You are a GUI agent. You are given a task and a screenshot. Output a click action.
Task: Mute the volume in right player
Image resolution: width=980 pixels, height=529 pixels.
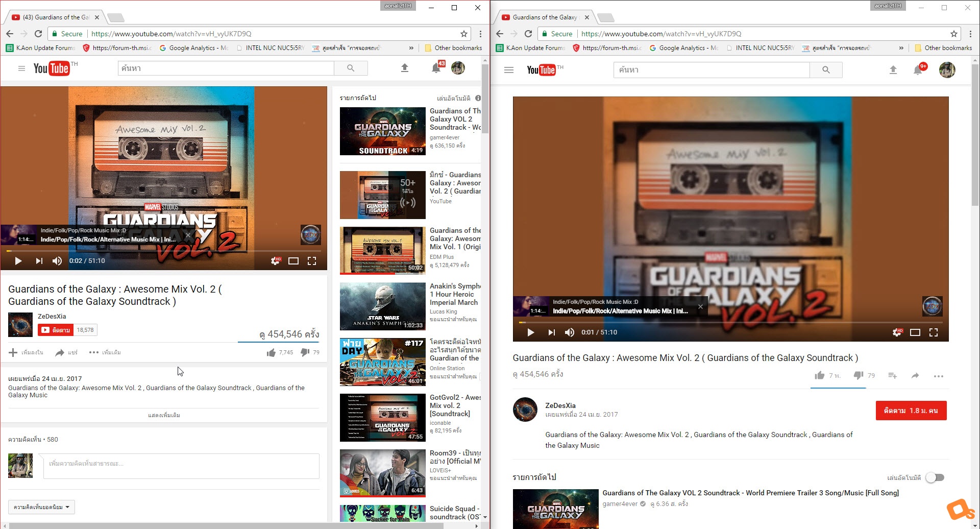click(570, 332)
